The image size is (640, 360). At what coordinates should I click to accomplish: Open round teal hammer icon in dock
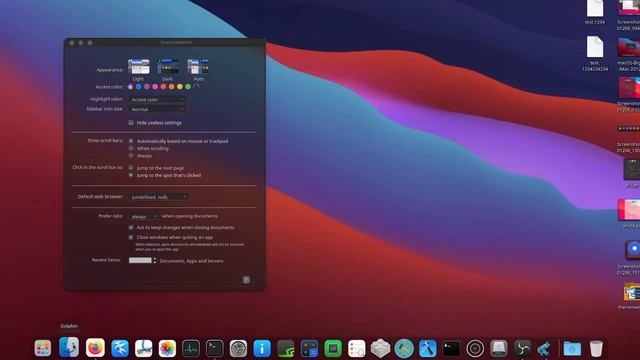click(x=404, y=348)
